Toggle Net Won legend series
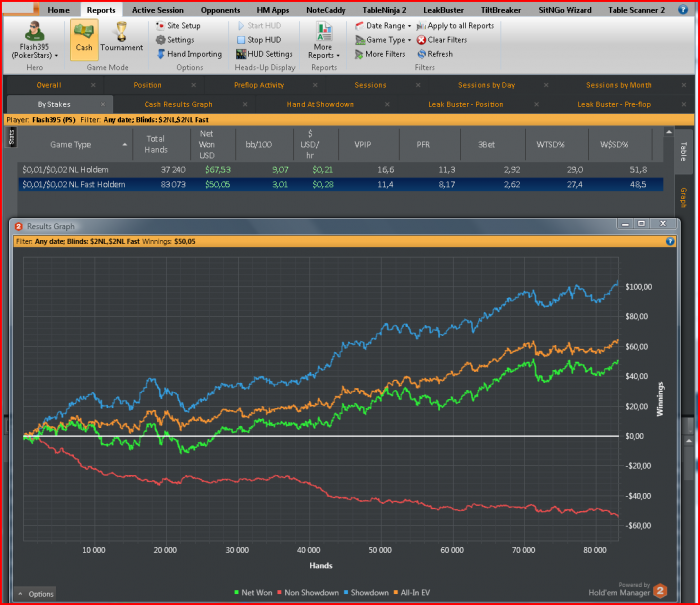700x605 pixels. [253, 592]
